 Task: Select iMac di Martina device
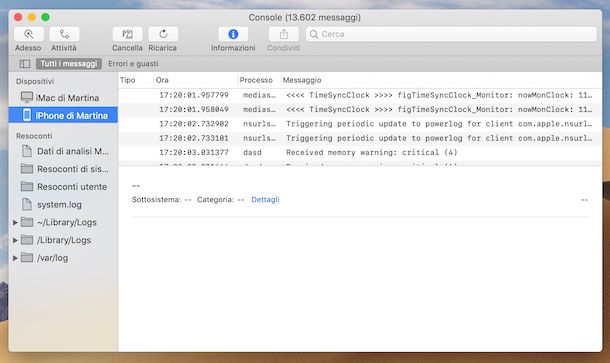[63, 98]
